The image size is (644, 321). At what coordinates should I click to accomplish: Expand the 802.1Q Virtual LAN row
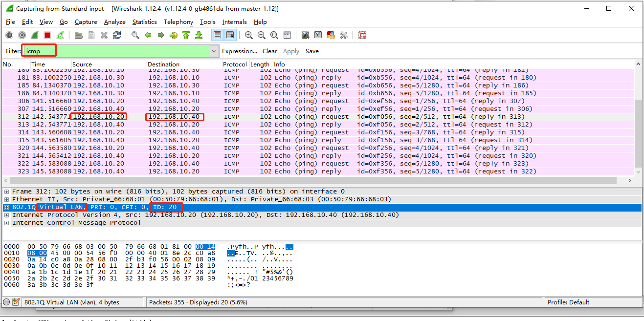6,207
